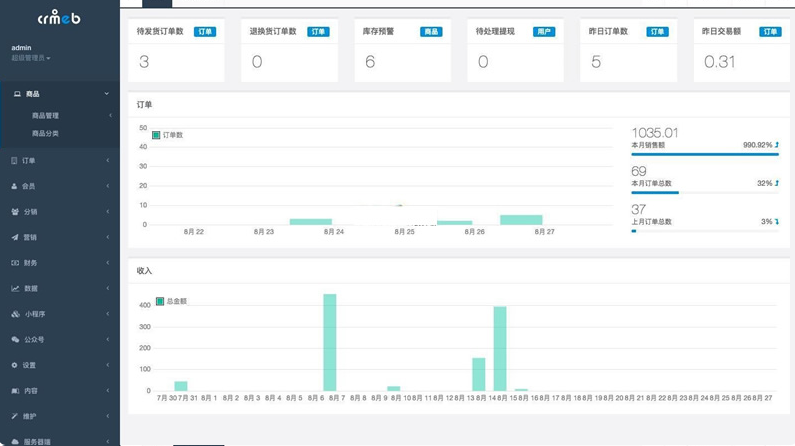This screenshot has height=446, width=795.
Task: Click the 营销 marketing icon in sidebar
Action: (x=15, y=237)
